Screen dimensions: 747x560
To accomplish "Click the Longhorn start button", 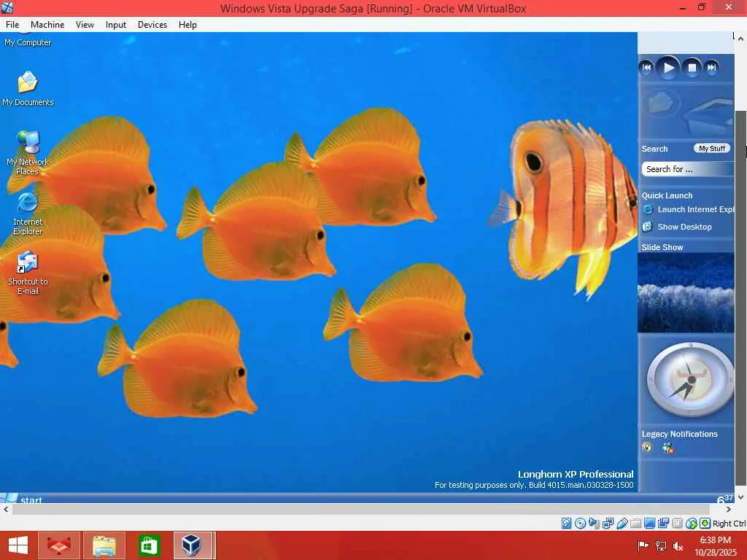I will pos(23,499).
